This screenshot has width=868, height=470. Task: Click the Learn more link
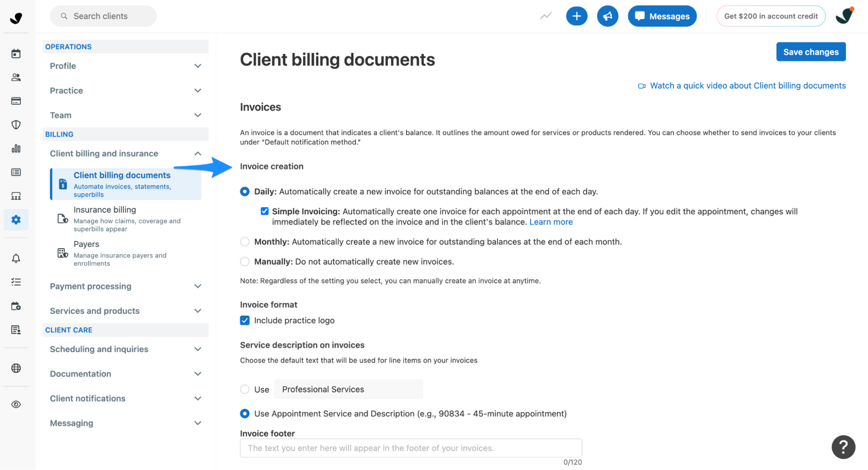point(551,222)
